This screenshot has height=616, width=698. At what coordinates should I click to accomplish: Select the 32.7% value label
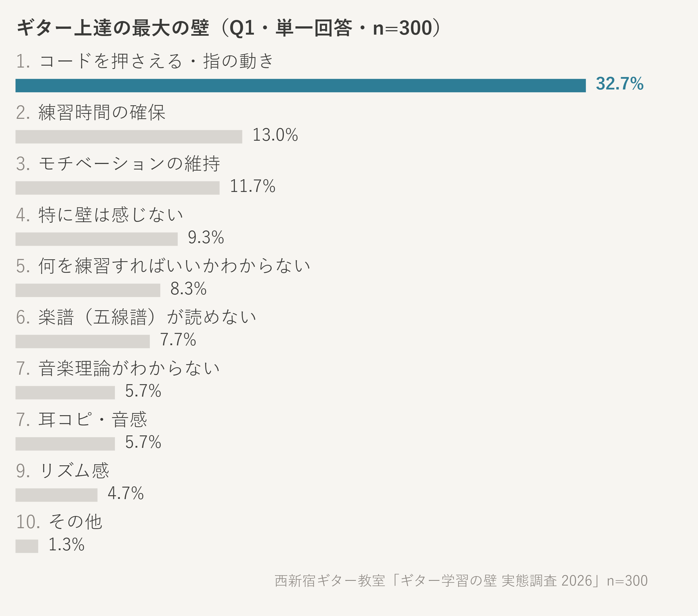click(x=619, y=84)
